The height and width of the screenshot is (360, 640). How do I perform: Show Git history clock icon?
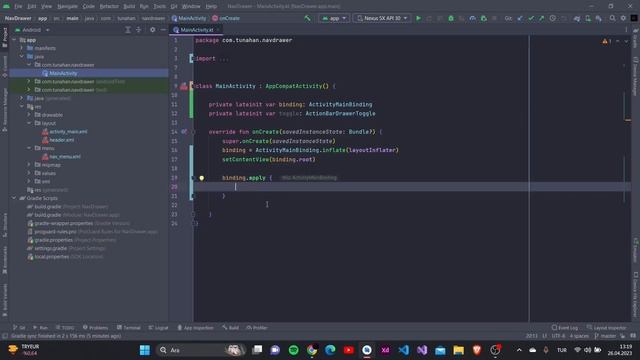click(x=553, y=18)
